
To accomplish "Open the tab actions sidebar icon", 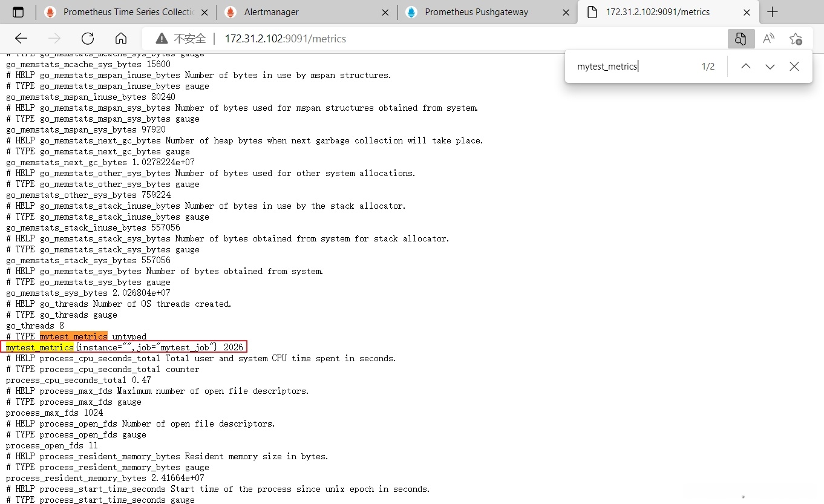I will coord(18,12).
